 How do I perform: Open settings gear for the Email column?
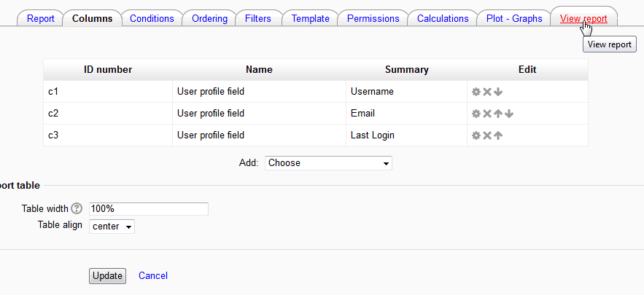click(x=476, y=114)
